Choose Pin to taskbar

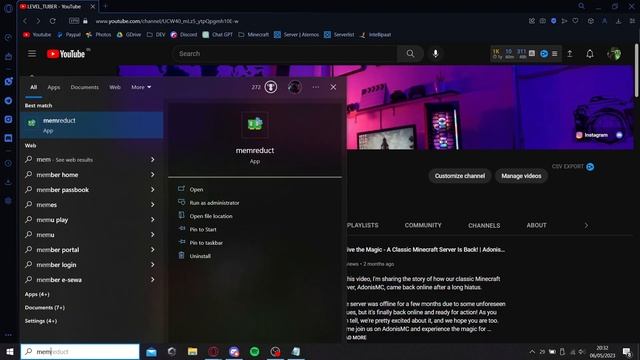coord(206,243)
